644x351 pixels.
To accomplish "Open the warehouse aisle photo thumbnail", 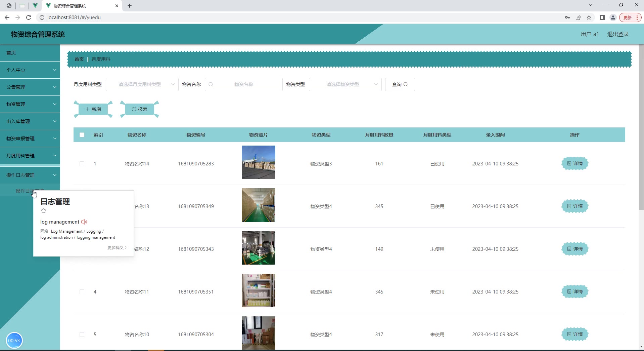I will click(x=259, y=205).
